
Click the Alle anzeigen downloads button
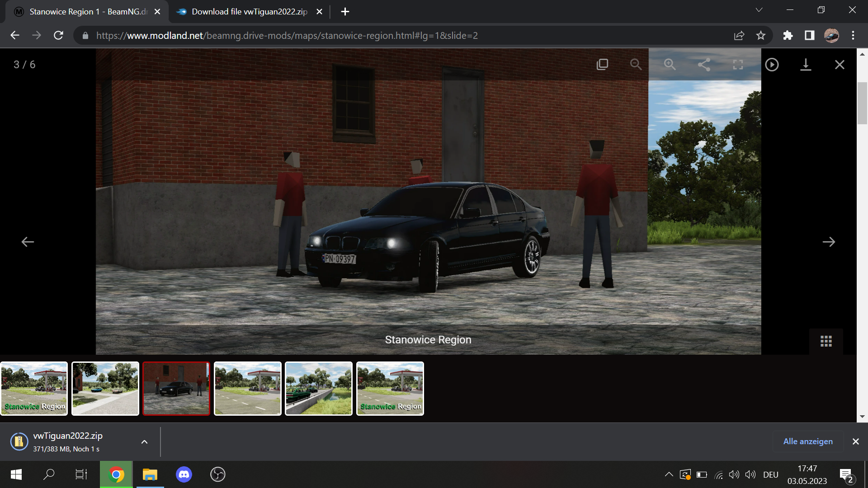[x=807, y=441]
